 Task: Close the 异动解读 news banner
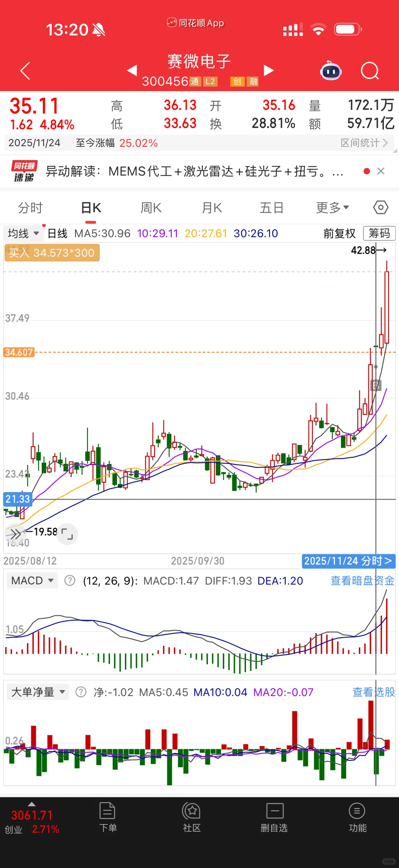coord(381,171)
